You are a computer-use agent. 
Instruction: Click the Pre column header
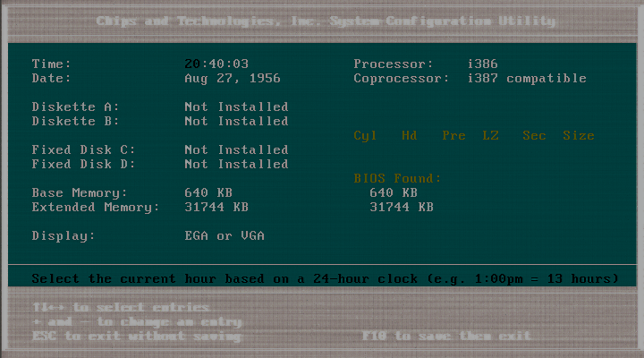click(453, 136)
